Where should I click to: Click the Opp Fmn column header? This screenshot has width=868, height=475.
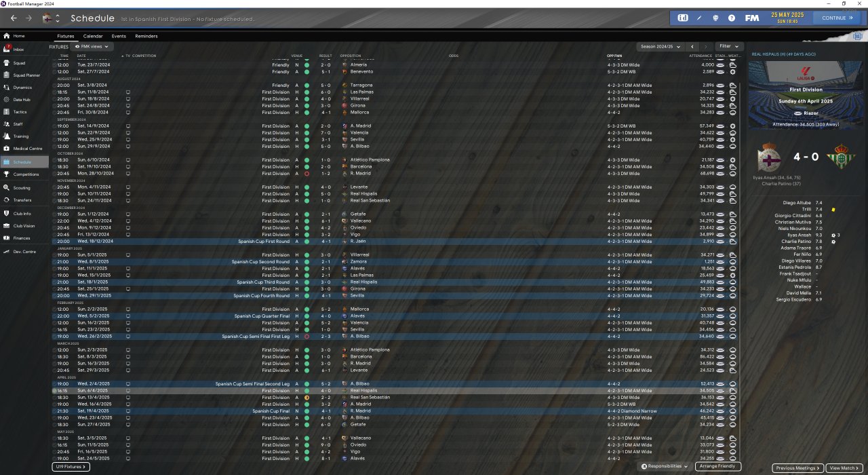tap(614, 56)
